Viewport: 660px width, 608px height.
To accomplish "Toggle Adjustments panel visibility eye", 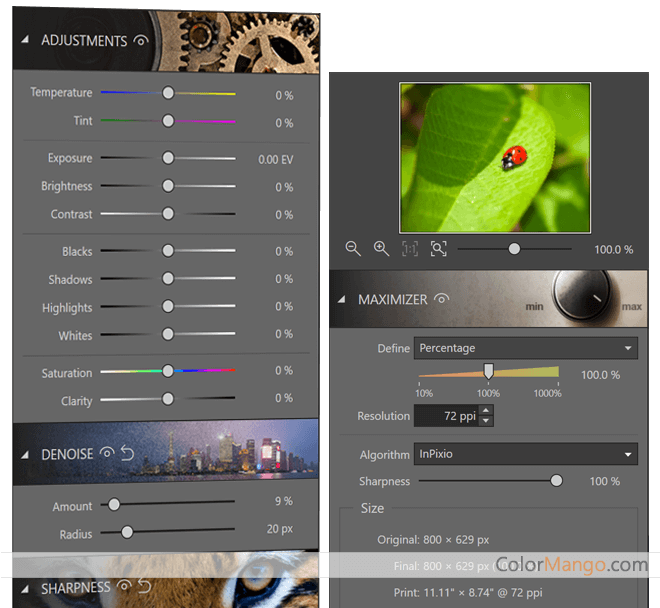I will pyautogui.click(x=141, y=41).
